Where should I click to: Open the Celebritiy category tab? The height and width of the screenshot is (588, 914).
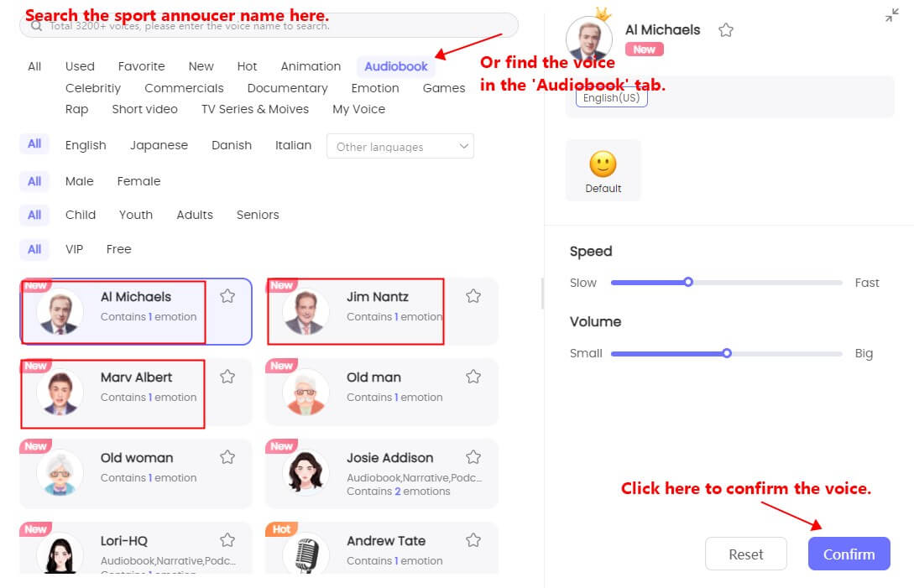(93, 88)
